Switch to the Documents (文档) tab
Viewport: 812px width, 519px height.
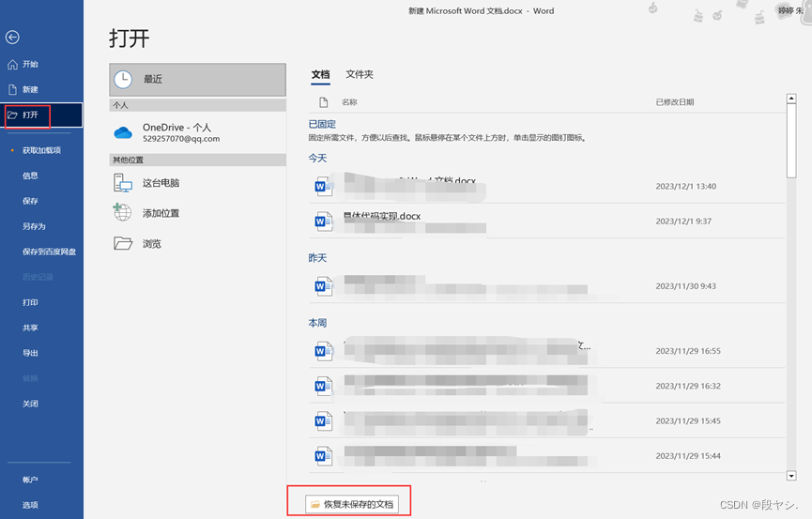(x=320, y=74)
